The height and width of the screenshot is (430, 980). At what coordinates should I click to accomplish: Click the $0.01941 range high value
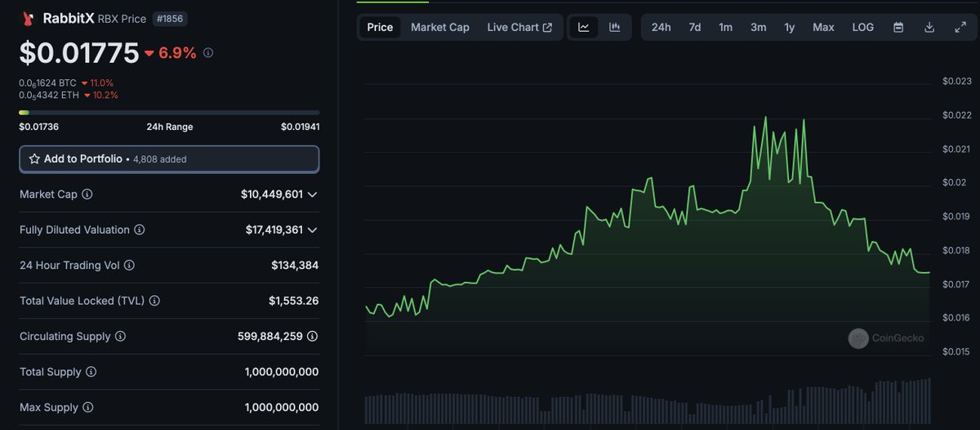(x=300, y=127)
